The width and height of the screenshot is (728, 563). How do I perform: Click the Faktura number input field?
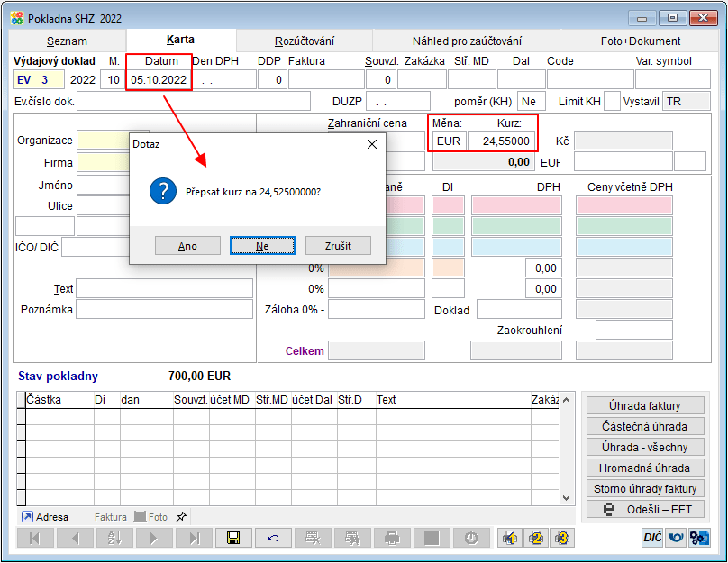coord(326,80)
